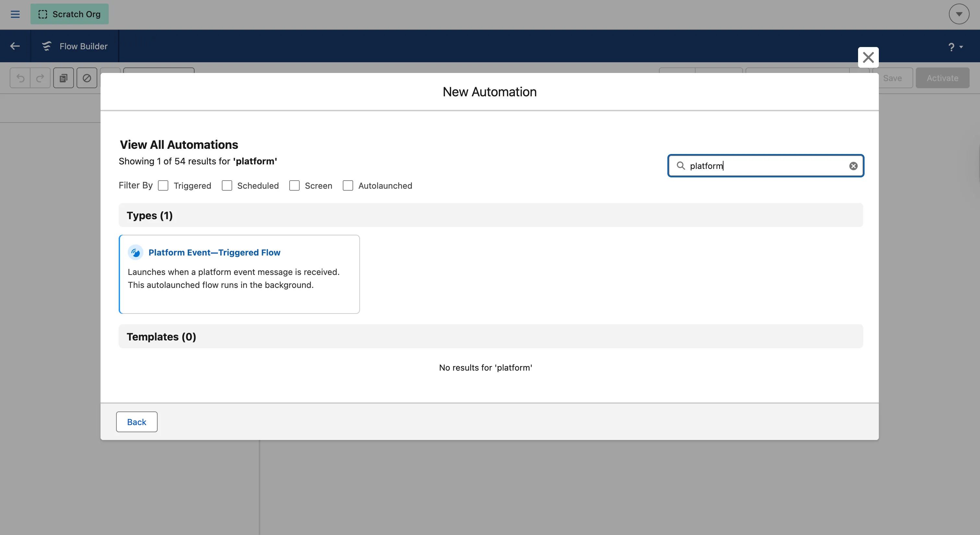This screenshot has width=980, height=535.
Task: Enable the Triggered filter checkbox
Action: tap(163, 186)
